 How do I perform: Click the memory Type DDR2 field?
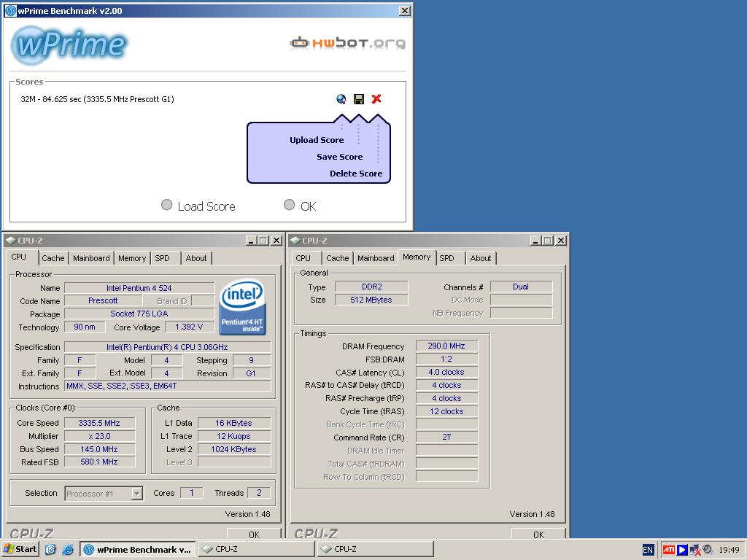(371, 287)
